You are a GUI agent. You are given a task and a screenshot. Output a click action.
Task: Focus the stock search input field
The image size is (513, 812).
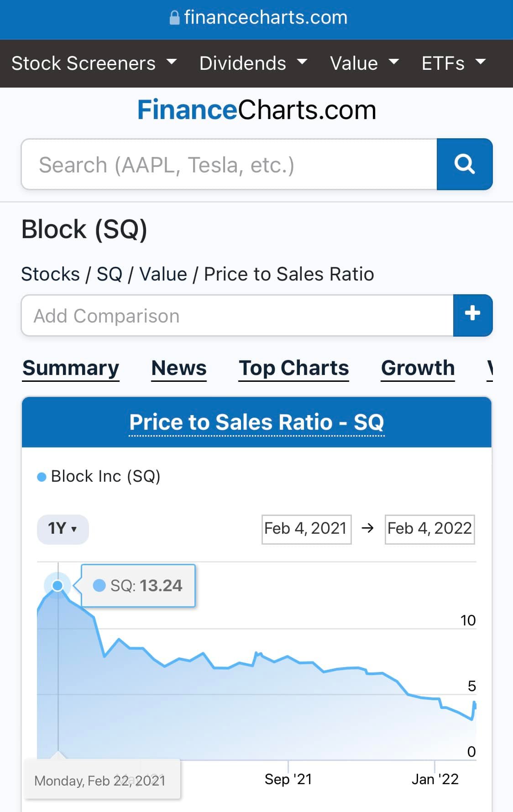(229, 164)
